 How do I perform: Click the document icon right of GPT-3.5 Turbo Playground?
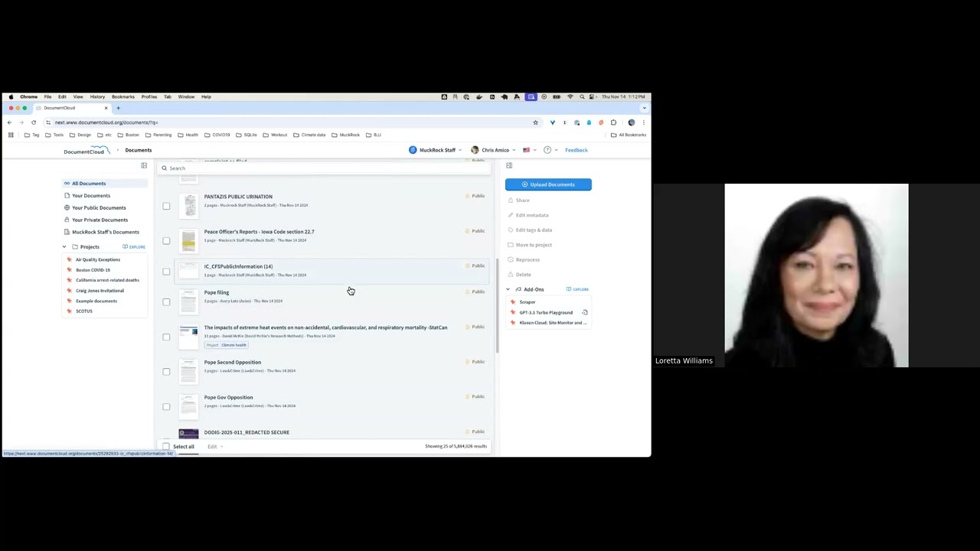tap(585, 312)
